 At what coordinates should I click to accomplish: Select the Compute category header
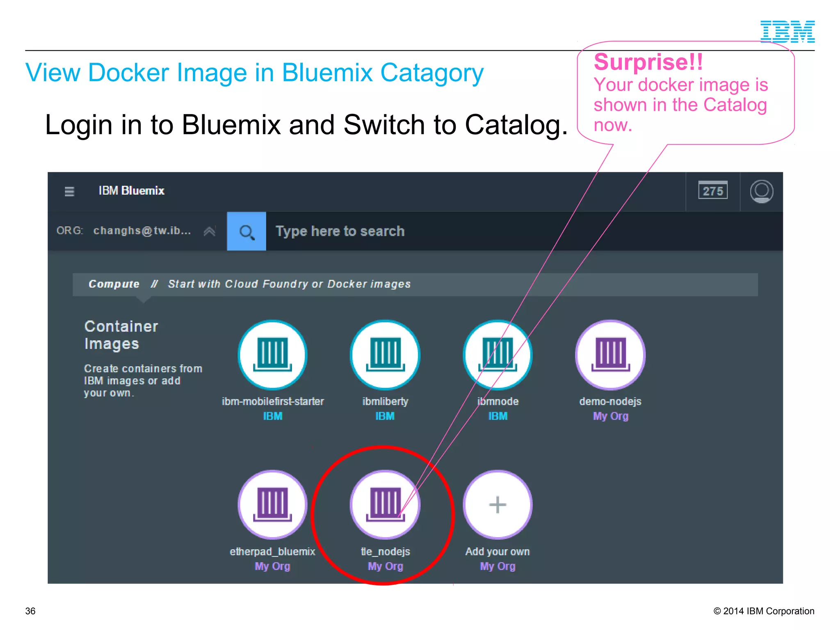[114, 284]
